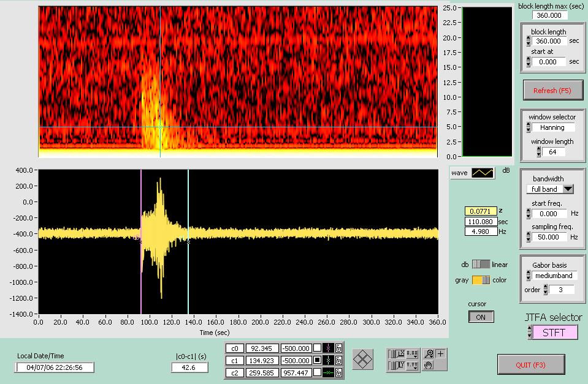Click the start freq. stepper arrows

point(529,214)
